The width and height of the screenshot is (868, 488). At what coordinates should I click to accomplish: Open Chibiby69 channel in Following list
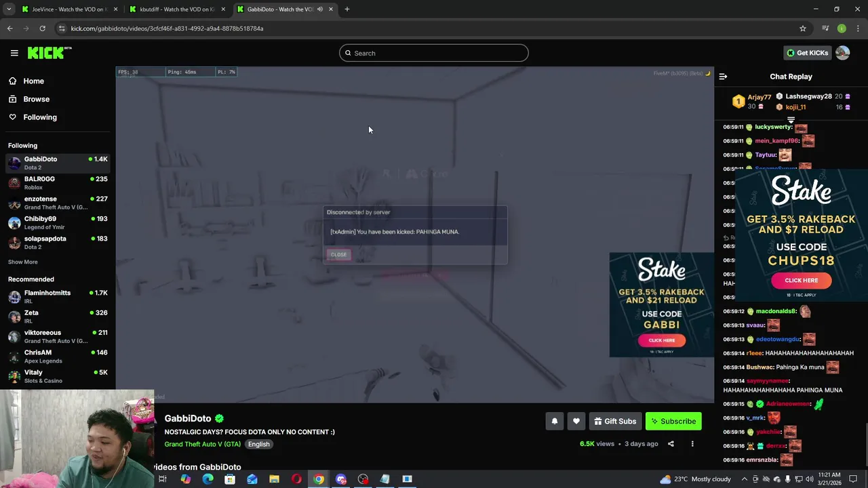[58, 223]
